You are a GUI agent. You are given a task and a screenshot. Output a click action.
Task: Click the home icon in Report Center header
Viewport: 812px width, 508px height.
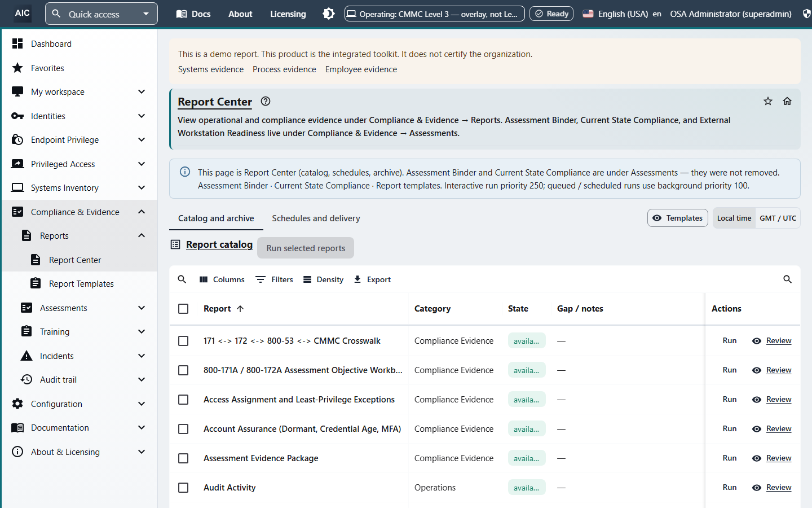click(x=787, y=101)
